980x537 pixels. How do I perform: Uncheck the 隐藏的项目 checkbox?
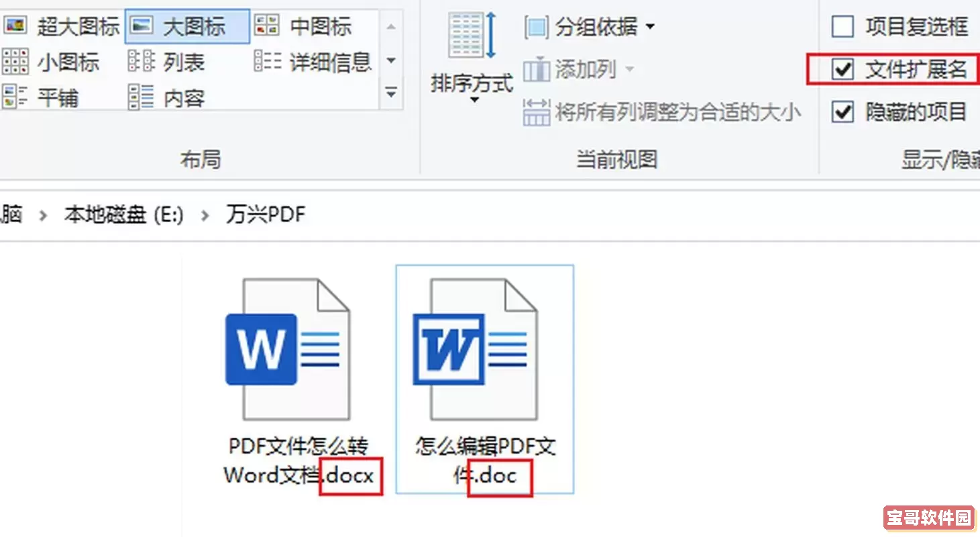tap(842, 111)
